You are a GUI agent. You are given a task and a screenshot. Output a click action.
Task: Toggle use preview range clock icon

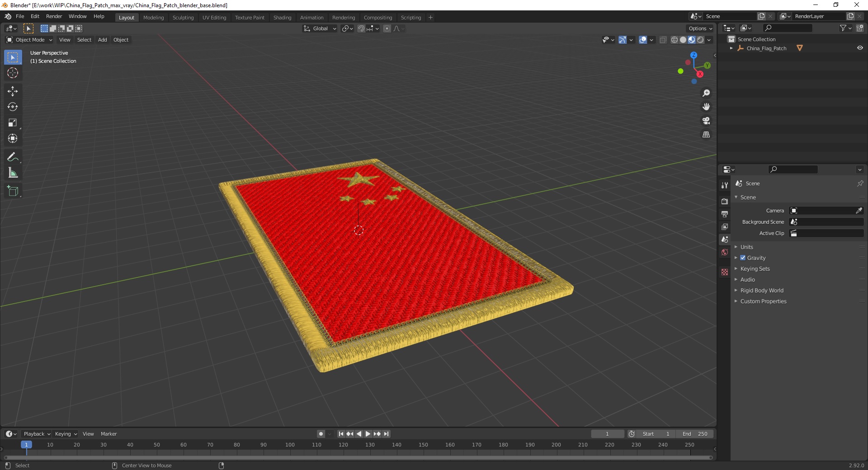[632, 434]
